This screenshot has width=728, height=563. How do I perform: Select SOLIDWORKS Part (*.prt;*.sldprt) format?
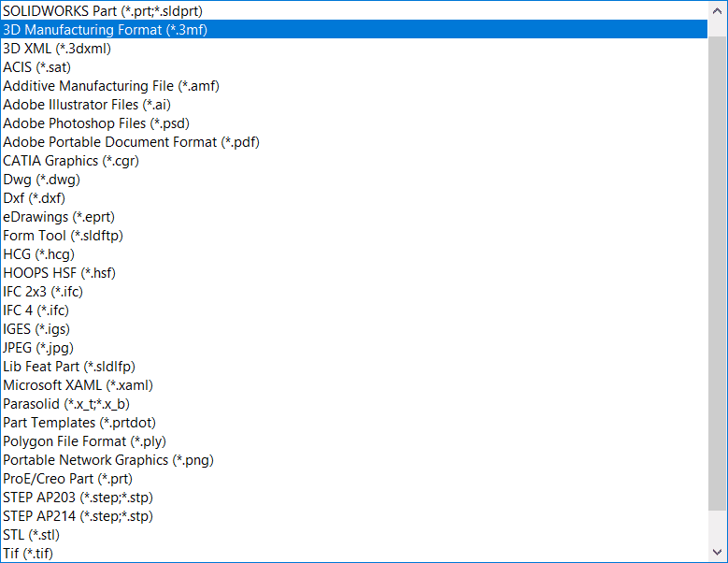tap(354, 10)
